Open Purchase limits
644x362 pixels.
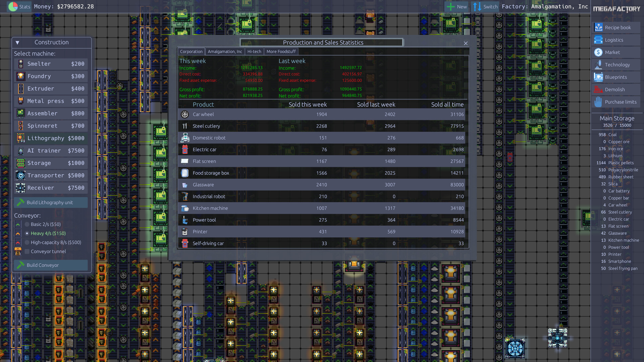[x=616, y=102]
